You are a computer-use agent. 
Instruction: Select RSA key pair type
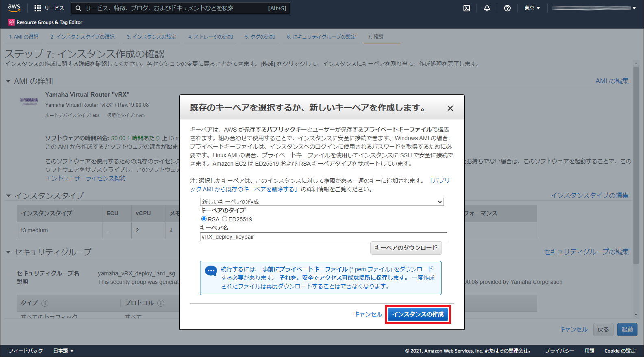point(204,219)
